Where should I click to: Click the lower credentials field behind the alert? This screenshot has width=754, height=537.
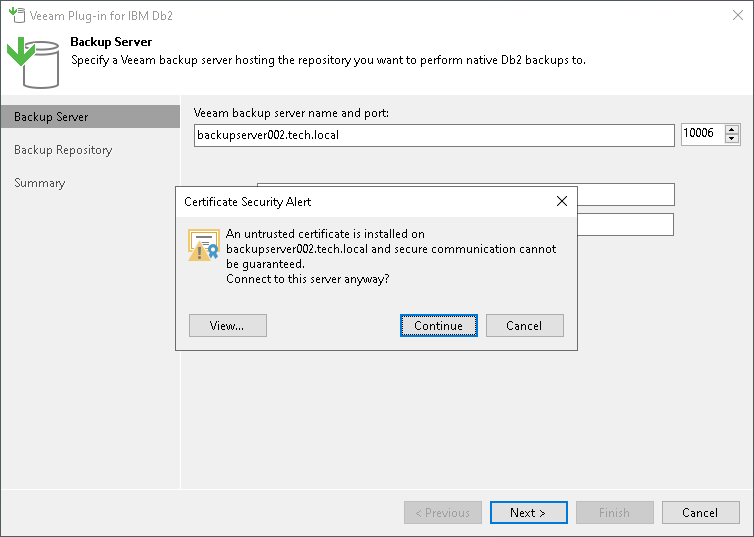[625, 225]
